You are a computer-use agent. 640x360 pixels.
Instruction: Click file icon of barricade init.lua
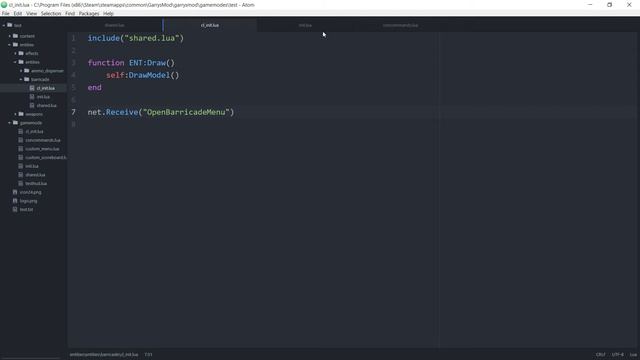[x=32, y=97]
